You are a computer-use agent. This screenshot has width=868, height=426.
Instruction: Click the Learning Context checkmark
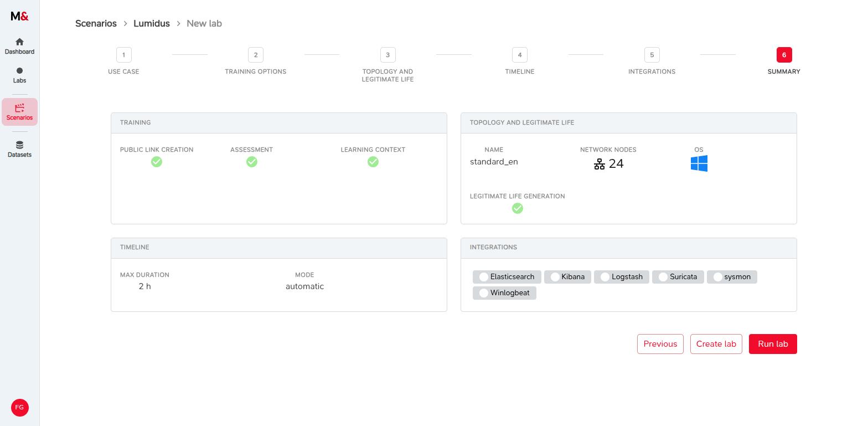[373, 162]
